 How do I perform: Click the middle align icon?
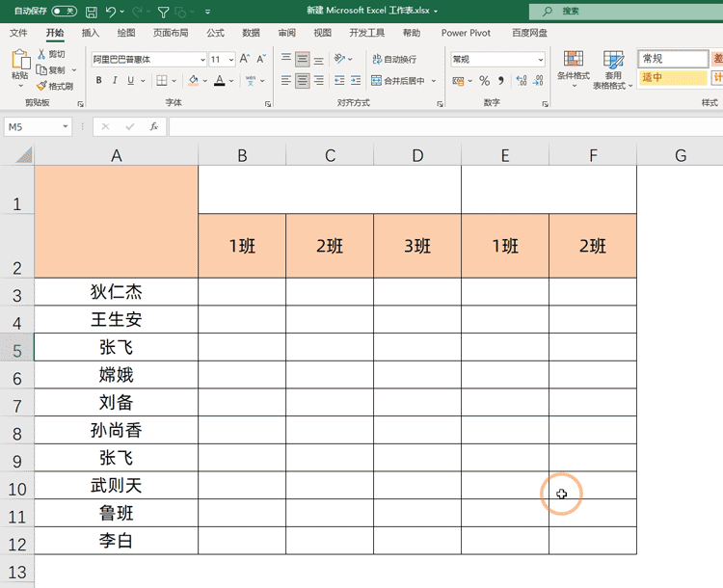pyautogui.click(x=303, y=59)
